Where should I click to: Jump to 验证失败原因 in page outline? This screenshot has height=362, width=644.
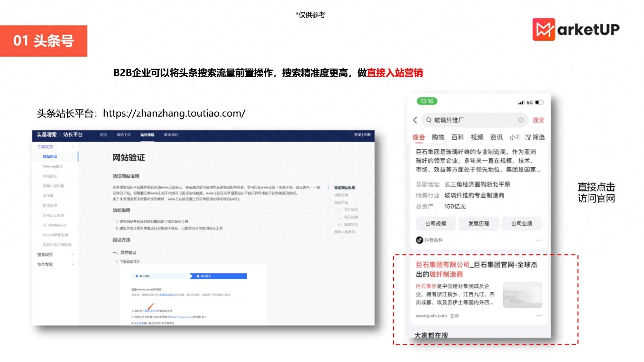pyautogui.click(x=345, y=232)
